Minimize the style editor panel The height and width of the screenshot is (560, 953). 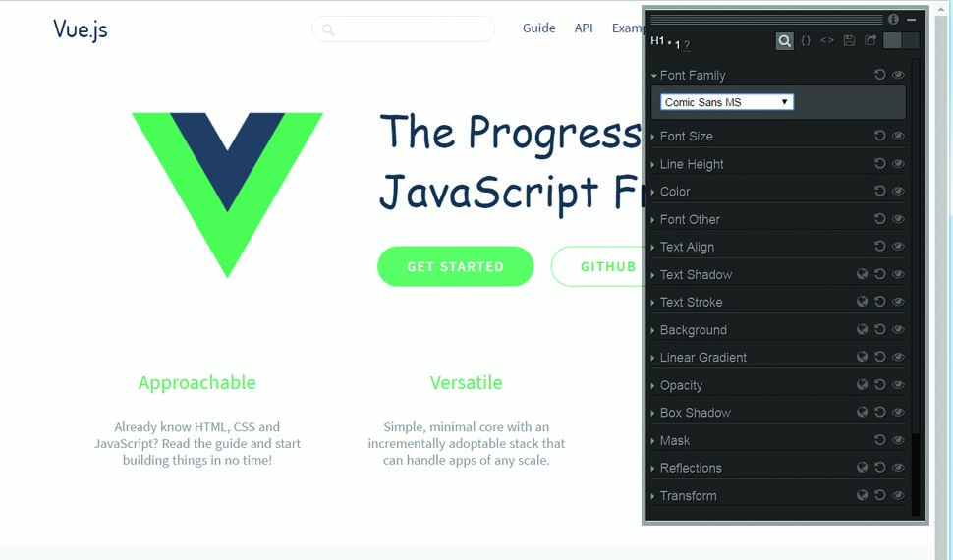911,20
